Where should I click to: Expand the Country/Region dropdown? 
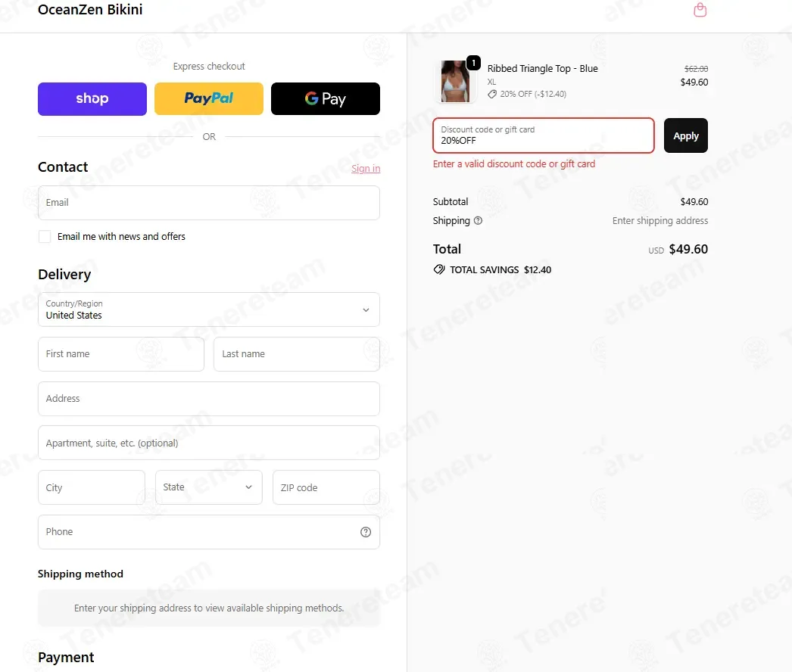(x=209, y=310)
